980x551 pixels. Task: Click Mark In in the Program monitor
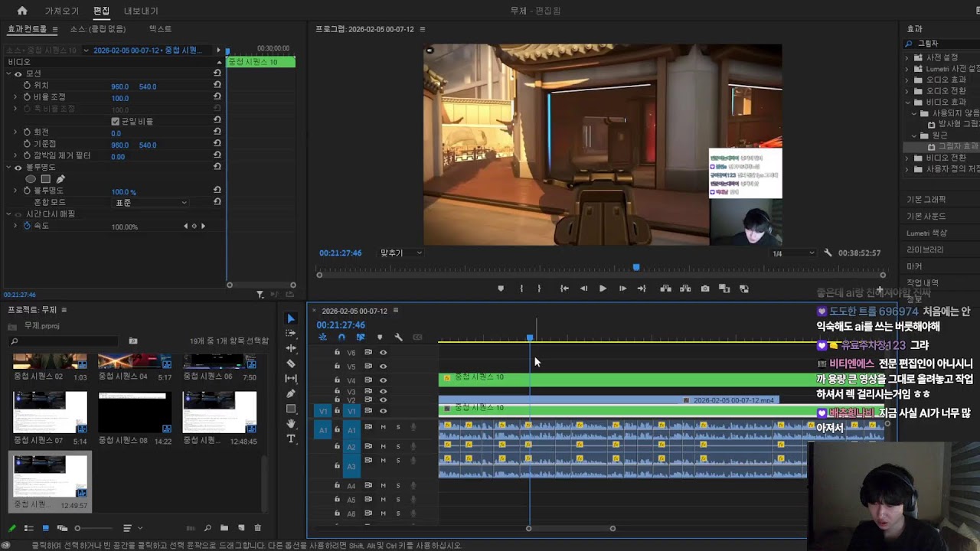pyautogui.click(x=521, y=289)
